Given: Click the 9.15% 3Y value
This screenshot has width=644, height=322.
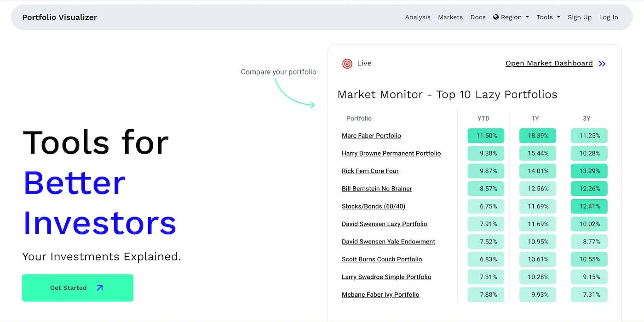Looking at the screenshot, I should tap(589, 277).
